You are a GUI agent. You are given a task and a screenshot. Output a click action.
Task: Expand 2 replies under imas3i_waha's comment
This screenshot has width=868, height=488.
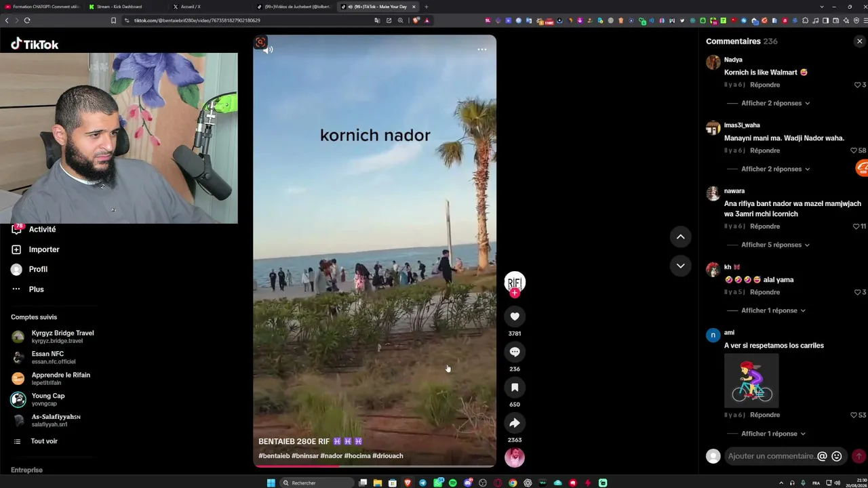pos(775,169)
